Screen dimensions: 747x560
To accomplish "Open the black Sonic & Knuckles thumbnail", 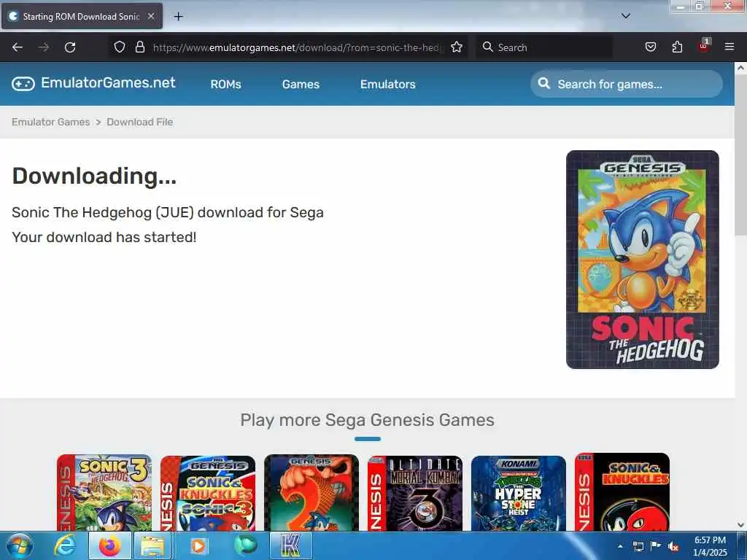I will click(622, 491).
